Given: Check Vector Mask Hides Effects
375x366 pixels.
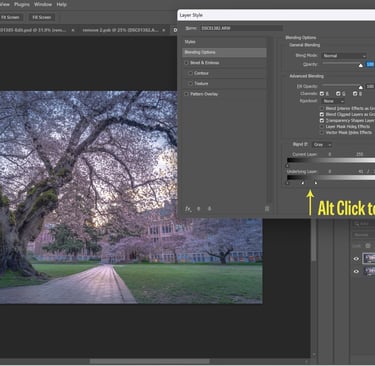Looking at the screenshot, I should coord(322,132).
